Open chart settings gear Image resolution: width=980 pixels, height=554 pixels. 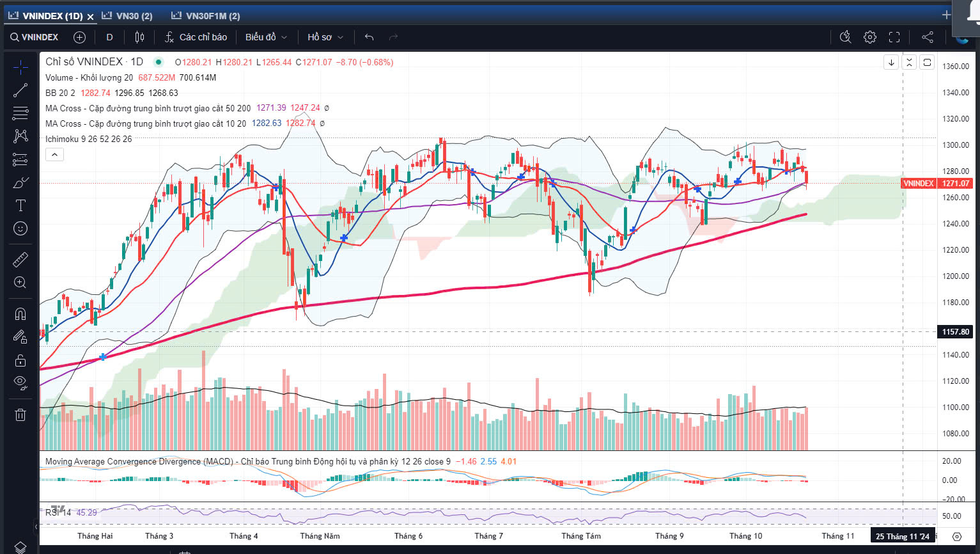pos(869,37)
